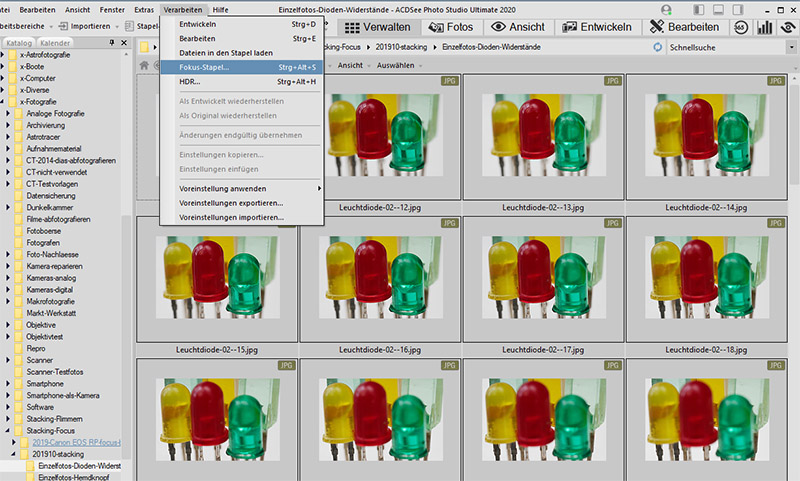Click the eye icon at far right
Screen dimensions: 800x481
(787, 26)
